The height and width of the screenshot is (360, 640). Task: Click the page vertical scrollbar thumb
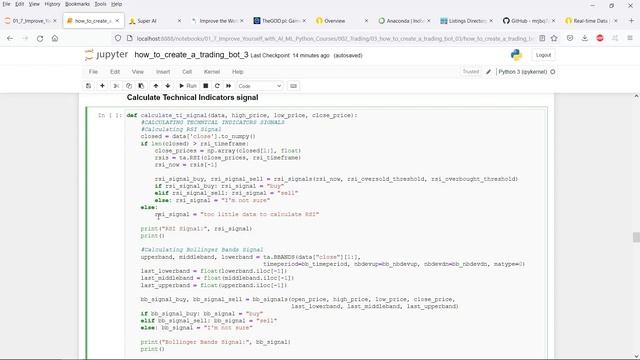[636, 237]
